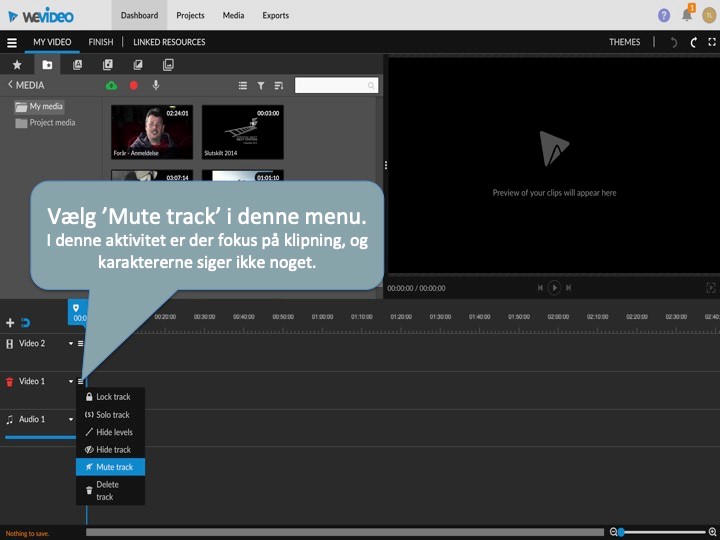Open THEMES panel
The width and height of the screenshot is (720, 540).
[624, 42]
